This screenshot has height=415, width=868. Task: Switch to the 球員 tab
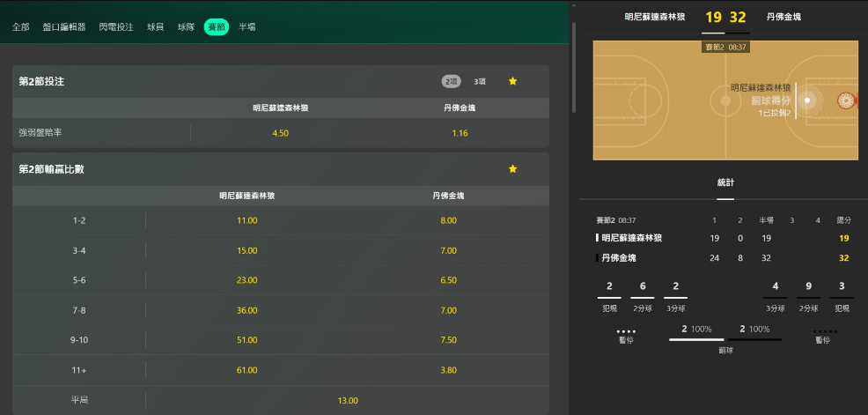click(x=156, y=26)
